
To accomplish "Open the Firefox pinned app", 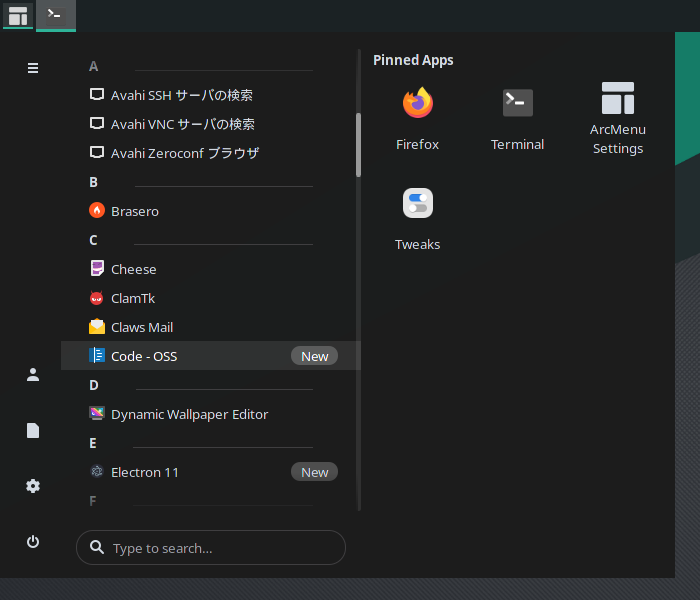I will click(417, 119).
